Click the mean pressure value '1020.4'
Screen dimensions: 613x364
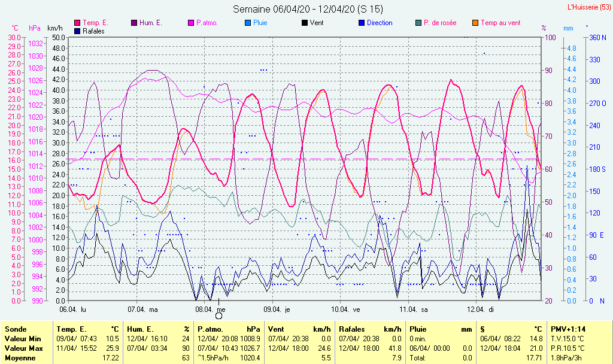[x=251, y=358]
